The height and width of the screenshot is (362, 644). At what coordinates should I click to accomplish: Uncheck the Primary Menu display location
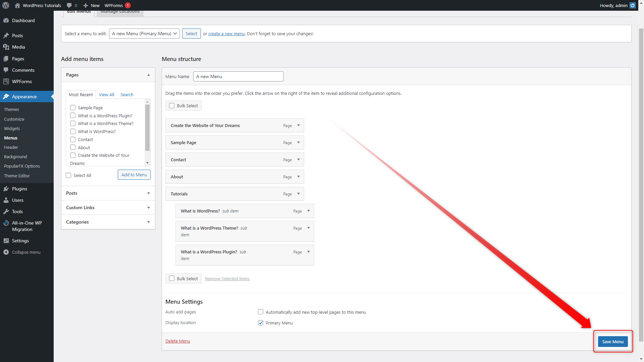pos(261,323)
